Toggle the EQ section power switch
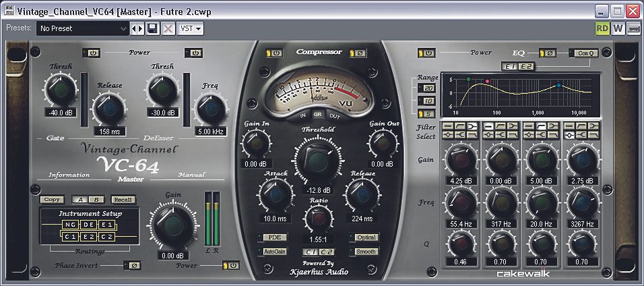 [426, 53]
